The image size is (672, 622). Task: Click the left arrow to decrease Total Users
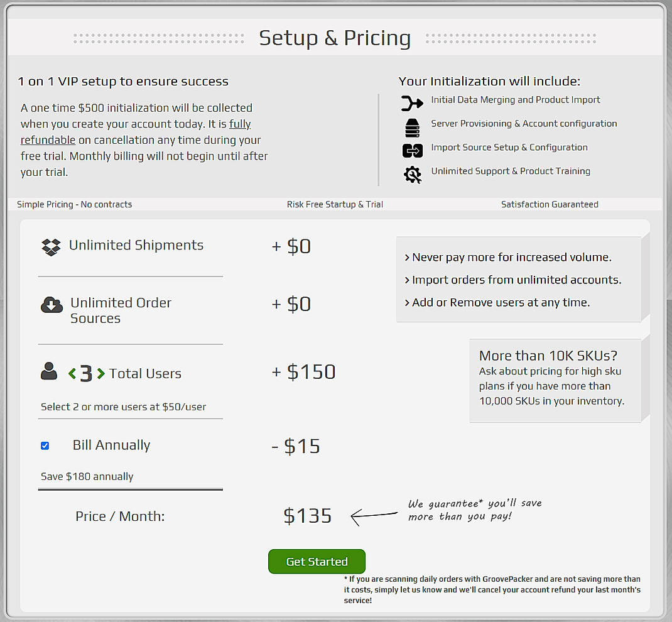click(x=71, y=372)
